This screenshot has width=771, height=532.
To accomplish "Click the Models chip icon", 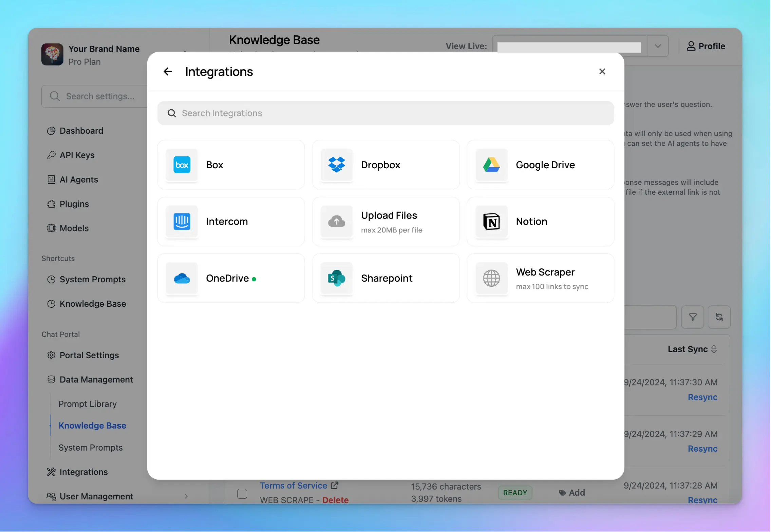I will click(x=51, y=229).
